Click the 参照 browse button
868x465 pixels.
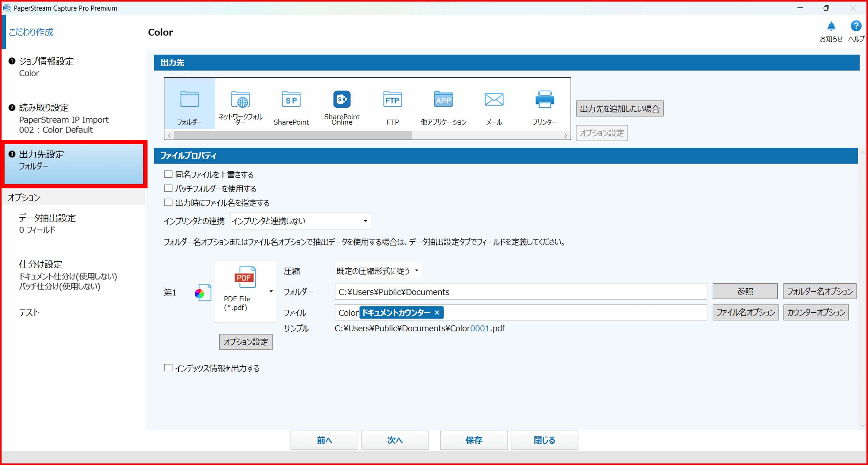tap(745, 291)
